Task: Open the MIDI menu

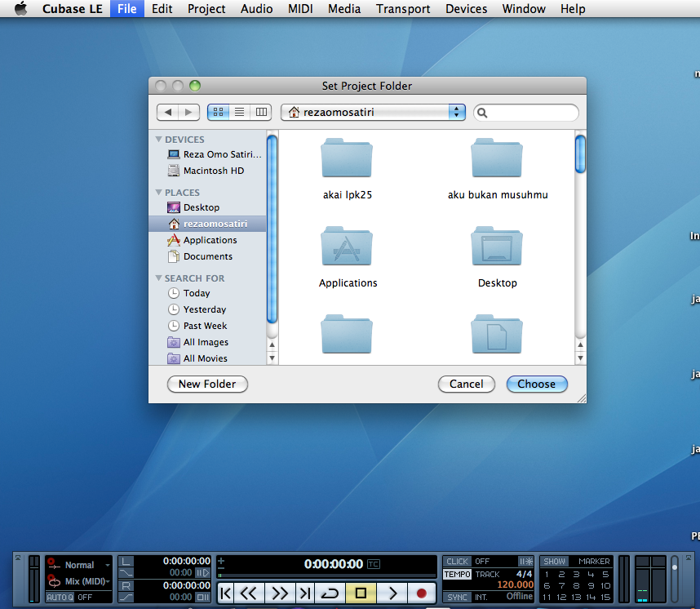Action: 300,8
